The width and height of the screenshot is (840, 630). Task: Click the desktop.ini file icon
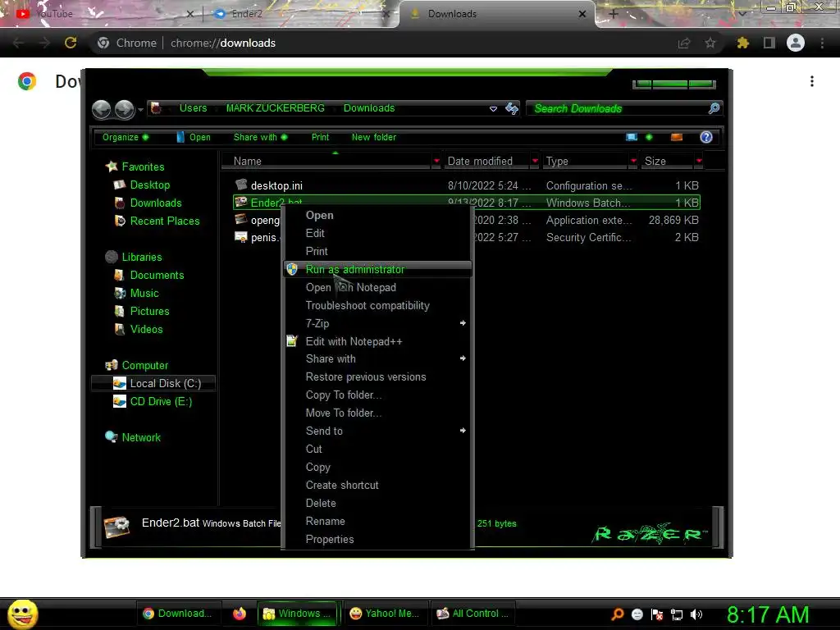[x=241, y=185]
